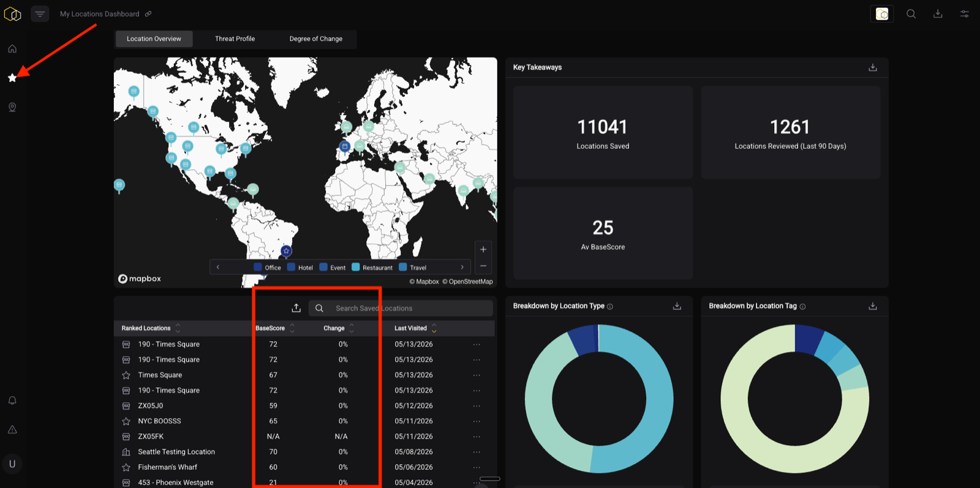Switch to Threat Profile tab
The width and height of the screenshot is (980, 488).
click(x=235, y=39)
